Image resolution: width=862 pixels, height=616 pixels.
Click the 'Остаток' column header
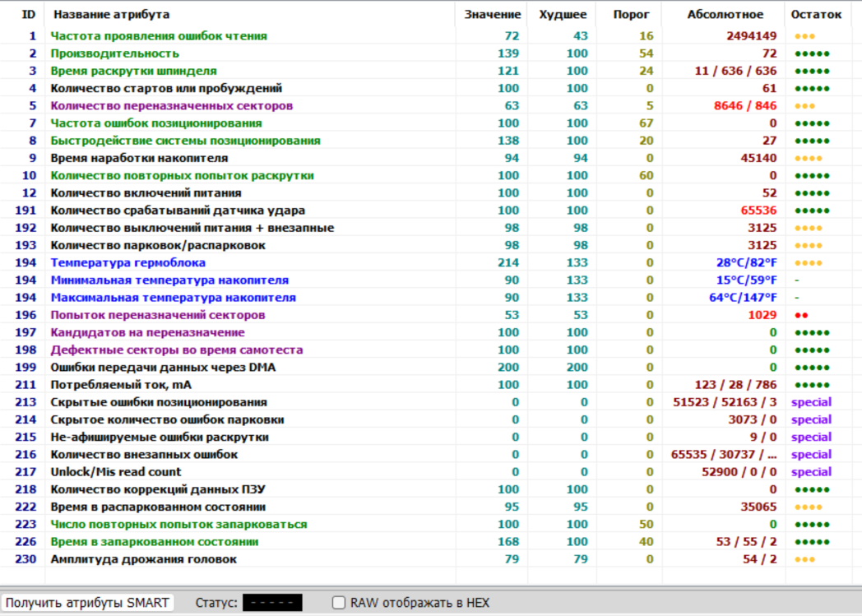tap(816, 14)
